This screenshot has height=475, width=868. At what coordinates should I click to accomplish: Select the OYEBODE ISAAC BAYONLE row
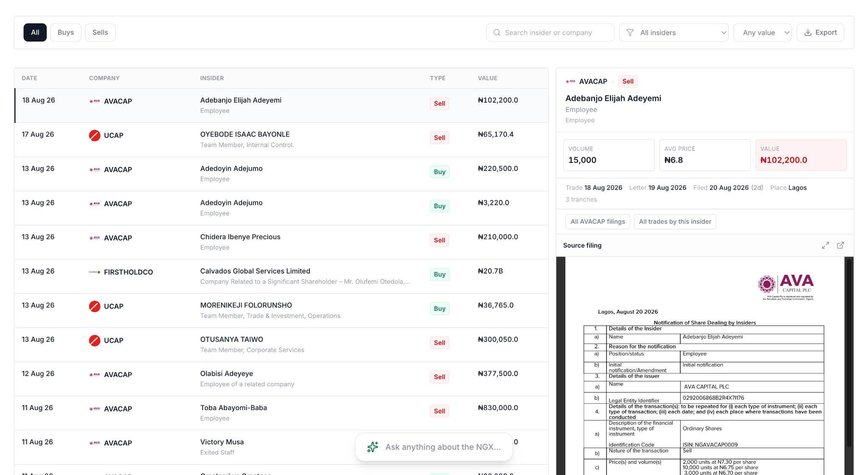click(281, 140)
